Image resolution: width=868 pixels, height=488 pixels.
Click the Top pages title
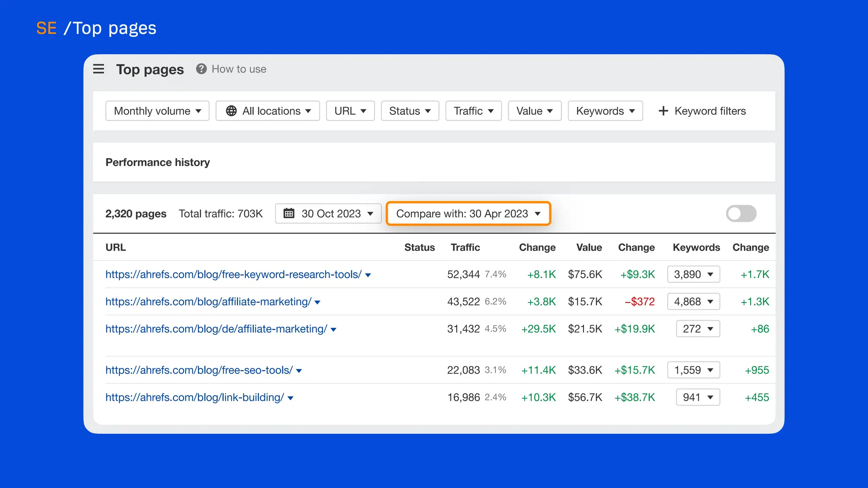pyautogui.click(x=150, y=69)
